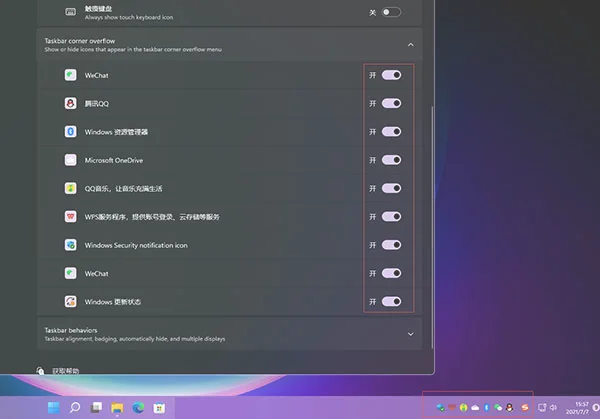The image size is (600, 419).
Task: Toggle off 腾讯QQ in corner overflow
Action: (391, 103)
